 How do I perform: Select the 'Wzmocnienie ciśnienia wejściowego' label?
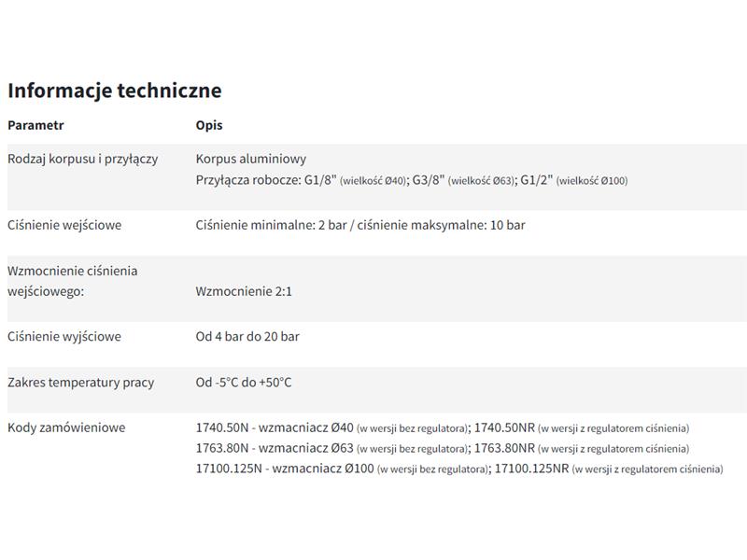tap(72, 281)
